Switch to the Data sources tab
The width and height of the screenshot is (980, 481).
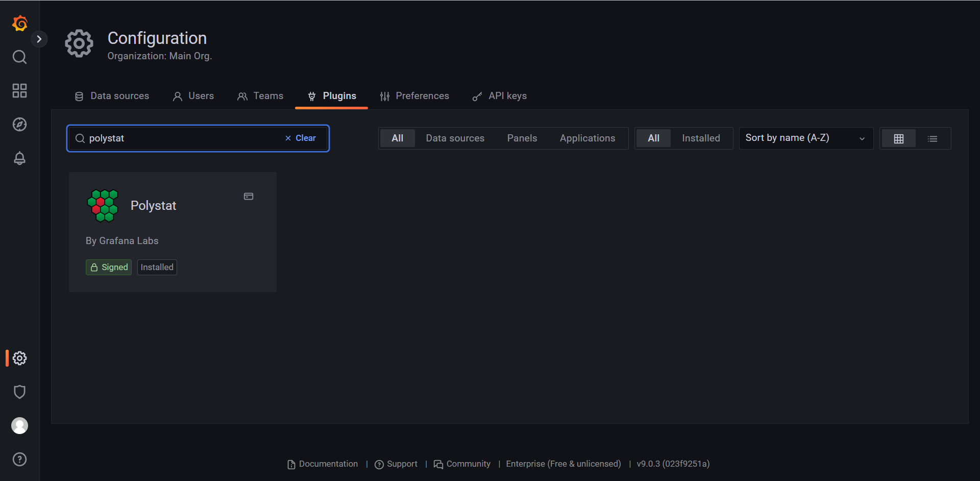coord(112,96)
